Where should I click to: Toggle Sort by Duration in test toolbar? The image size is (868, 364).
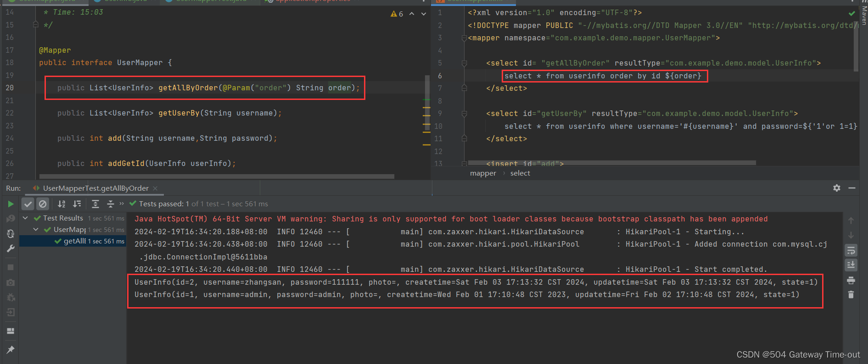pos(77,204)
